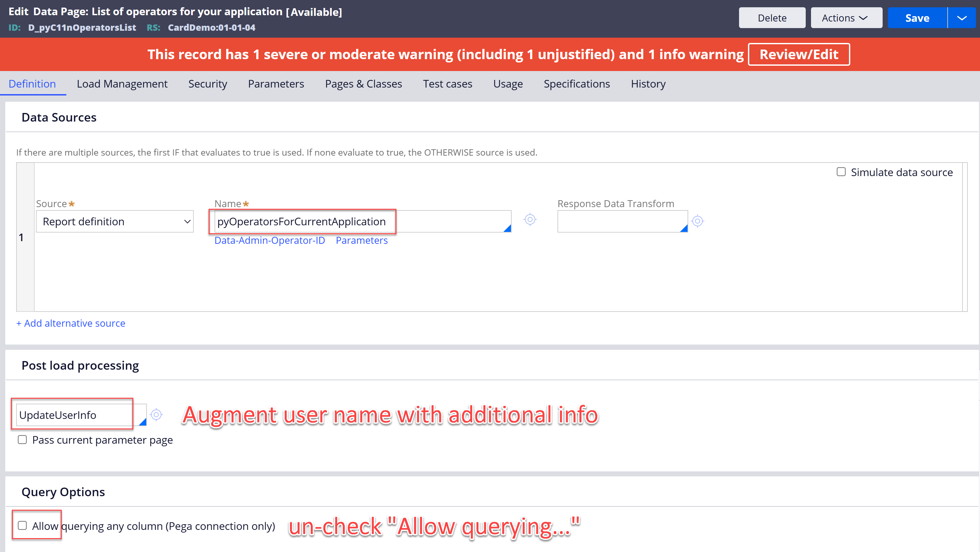This screenshot has height=552, width=980.
Task: Switch to the Load Management tab
Action: click(x=122, y=84)
